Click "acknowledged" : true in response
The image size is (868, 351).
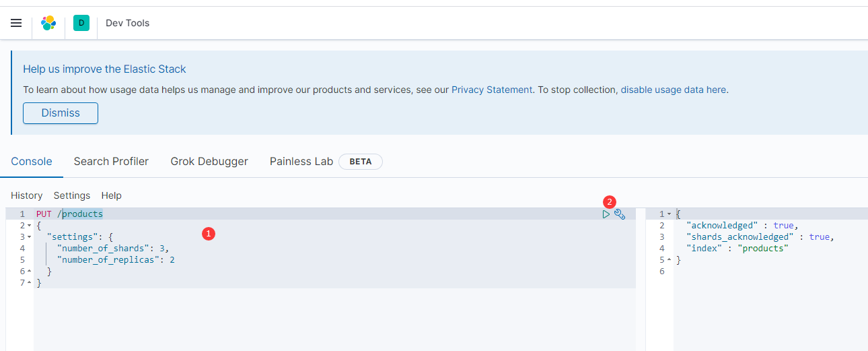click(x=742, y=226)
